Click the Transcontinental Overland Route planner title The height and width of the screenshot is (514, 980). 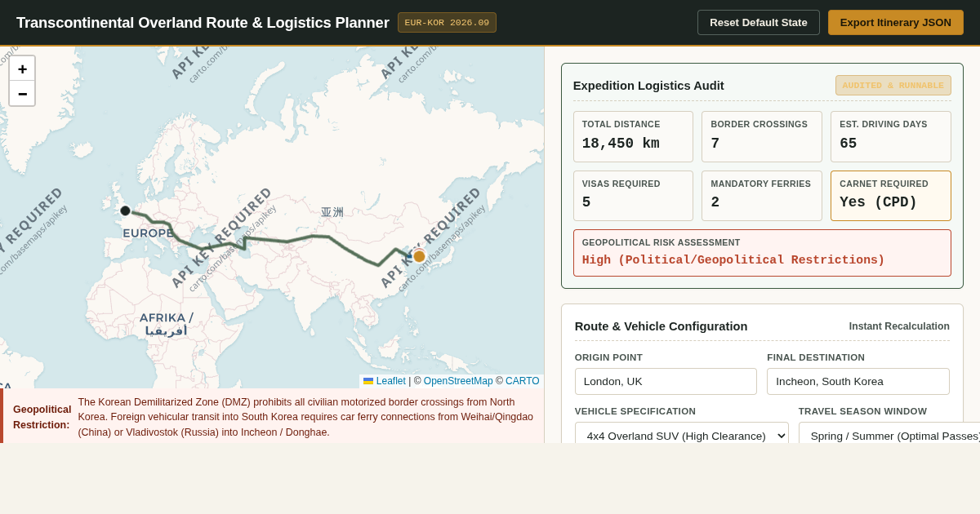[x=203, y=23]
